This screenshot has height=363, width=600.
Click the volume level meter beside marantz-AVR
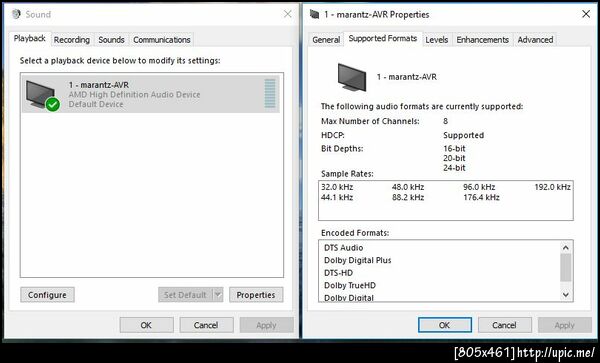click(270, 93)
